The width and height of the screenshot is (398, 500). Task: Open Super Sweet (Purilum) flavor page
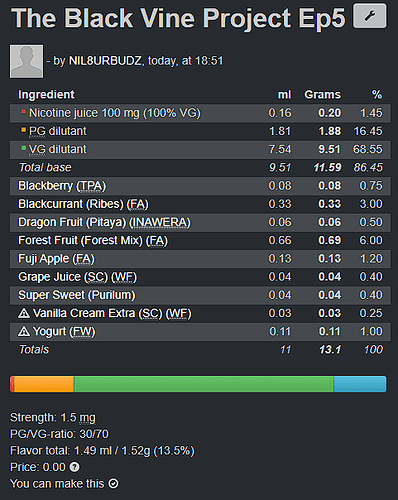click(77, 295)
